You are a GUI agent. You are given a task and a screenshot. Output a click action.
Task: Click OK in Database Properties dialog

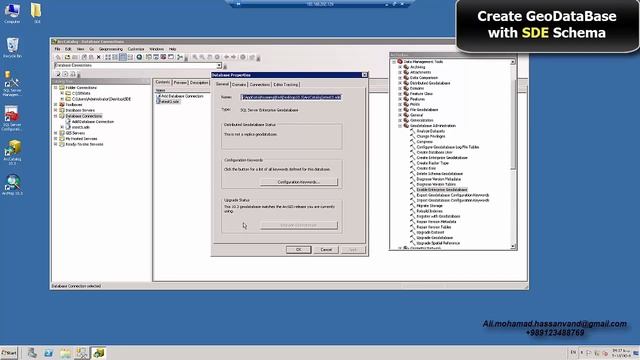tap(298, 249)
